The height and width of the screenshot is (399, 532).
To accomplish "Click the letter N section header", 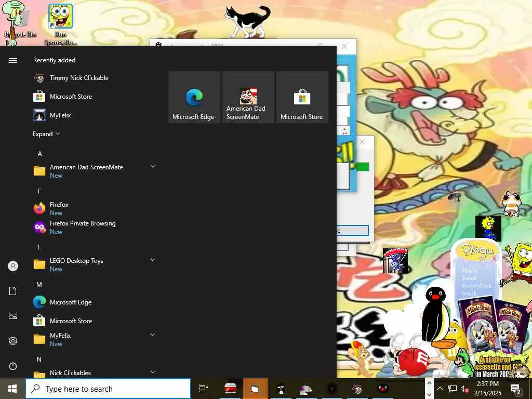I will coord(39,359).
